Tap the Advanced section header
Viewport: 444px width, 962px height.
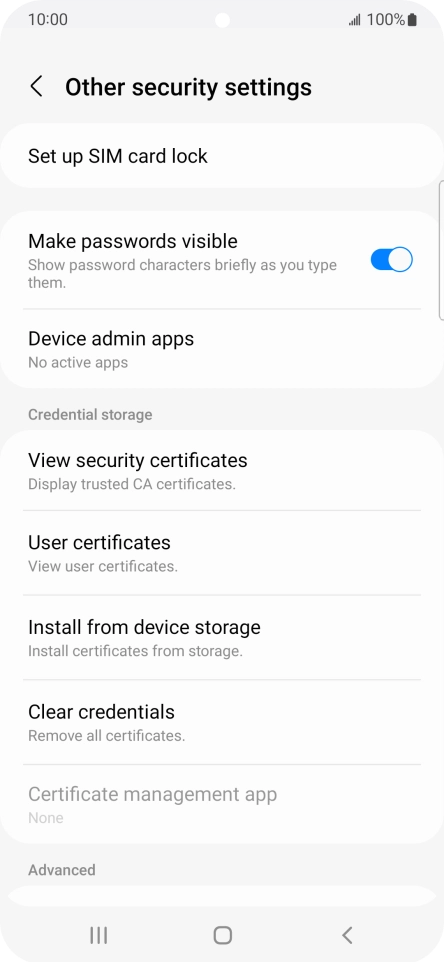click(62, 870)
